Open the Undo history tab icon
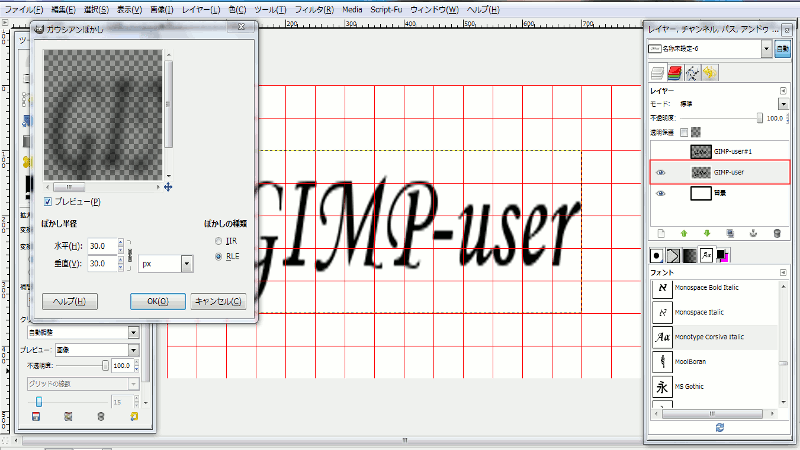The width and height of the screenshot is (800, 450). (710, 73)
